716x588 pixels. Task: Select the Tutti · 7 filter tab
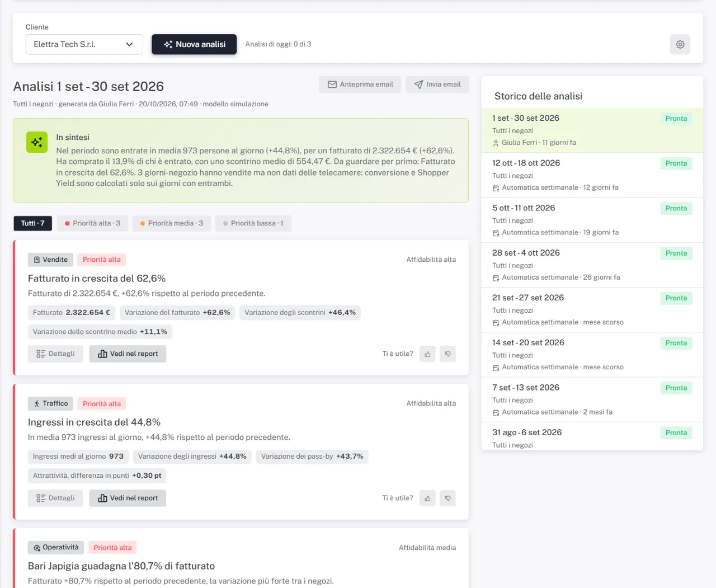pyautogui.click(x=32, y=223)
